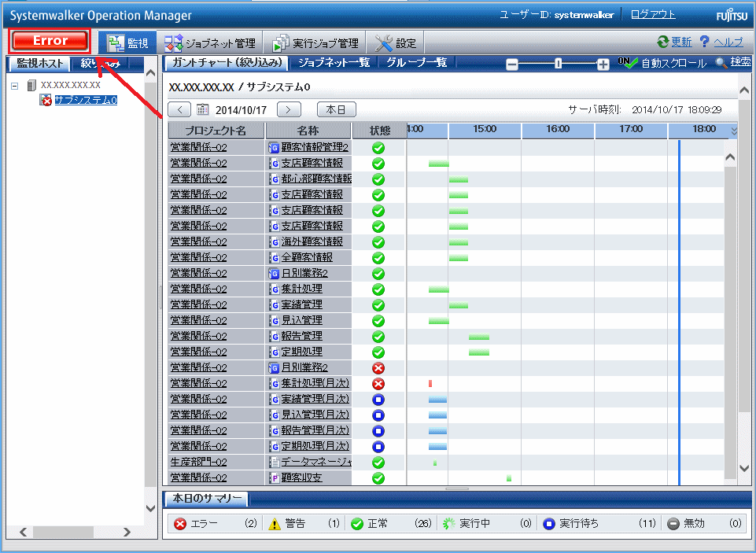Click error status icon for 月別業務2
This screenshot has width=756, height=553.
click(378, 368)
